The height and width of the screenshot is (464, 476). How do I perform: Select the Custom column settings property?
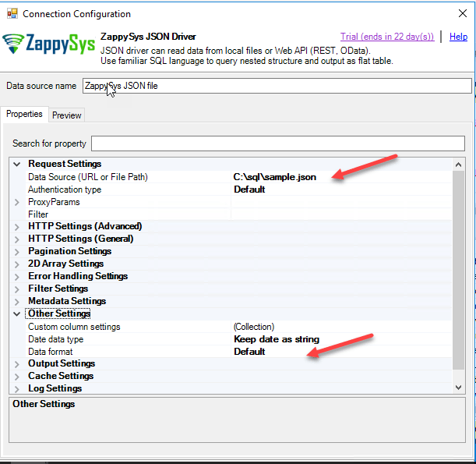pyautogui.click(x=74, y=327)
